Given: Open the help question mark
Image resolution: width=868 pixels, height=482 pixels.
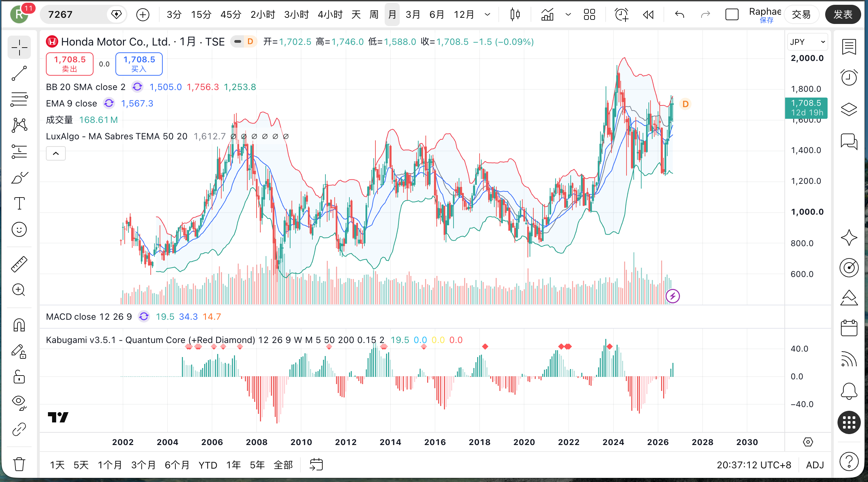Looking at the screenshot, I should pos(849,461).
